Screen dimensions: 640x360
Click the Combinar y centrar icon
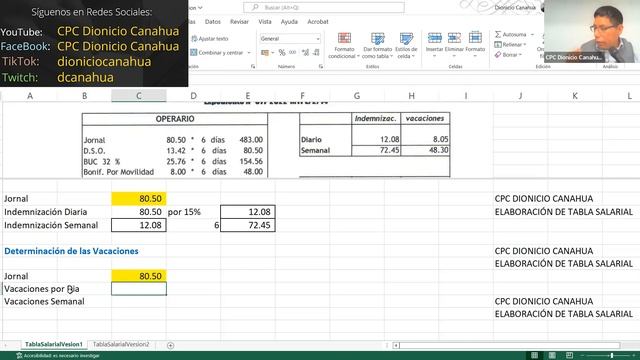[x=194, y=53]
